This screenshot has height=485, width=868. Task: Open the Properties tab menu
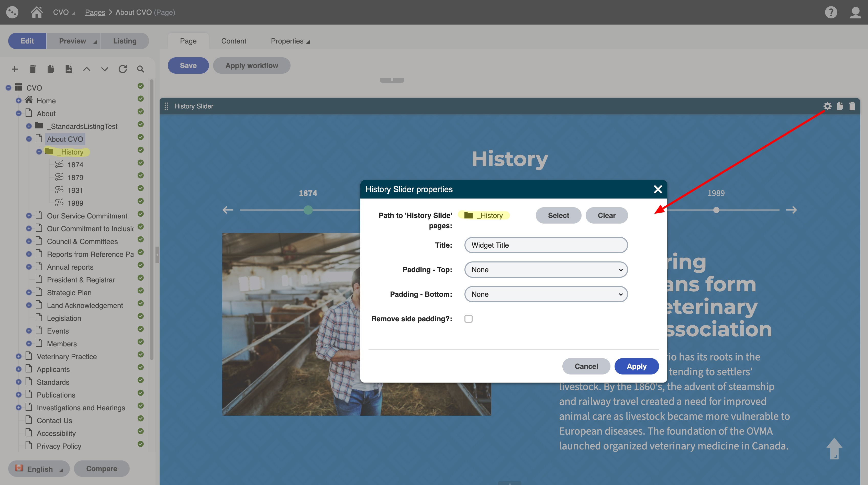(x=290, y=41)
